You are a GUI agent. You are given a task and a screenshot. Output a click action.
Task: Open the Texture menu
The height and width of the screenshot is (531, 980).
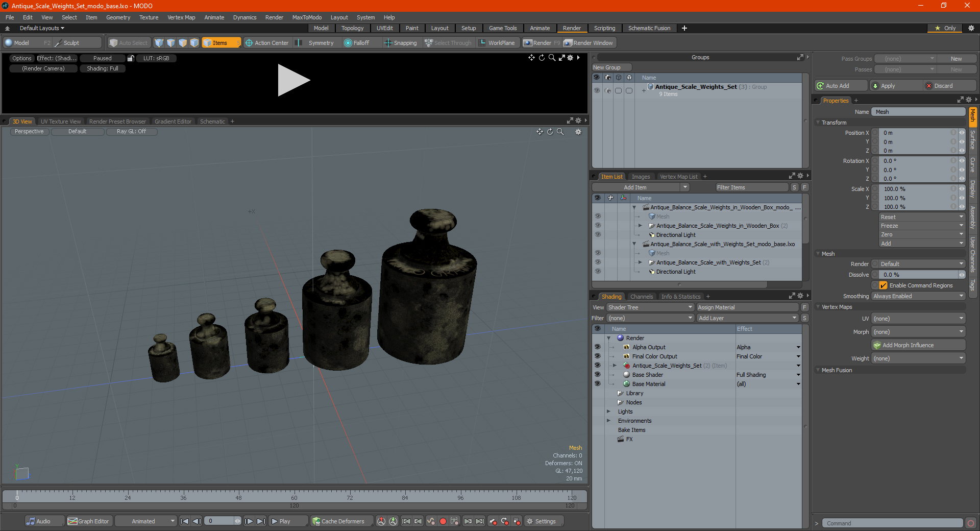tap(149, 17)
